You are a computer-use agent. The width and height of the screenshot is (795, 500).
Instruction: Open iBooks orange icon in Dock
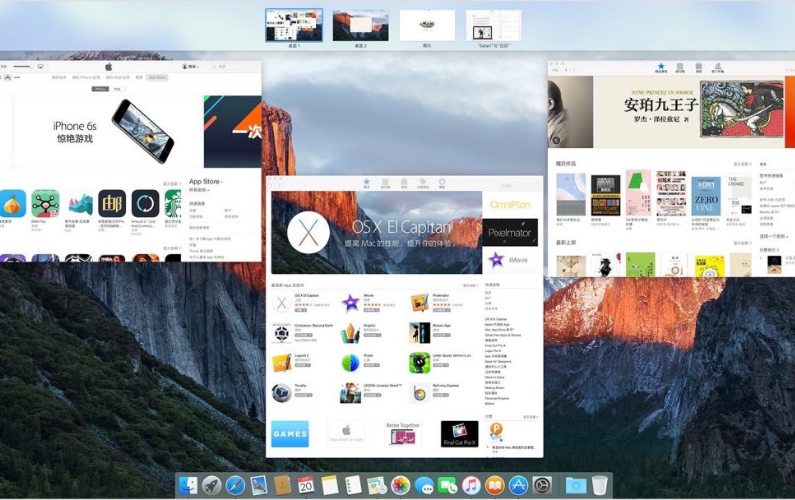495,485
